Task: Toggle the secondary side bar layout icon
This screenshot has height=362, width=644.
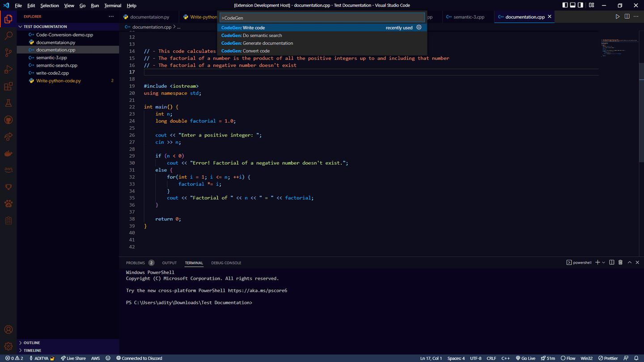Action: coord(580,5)
